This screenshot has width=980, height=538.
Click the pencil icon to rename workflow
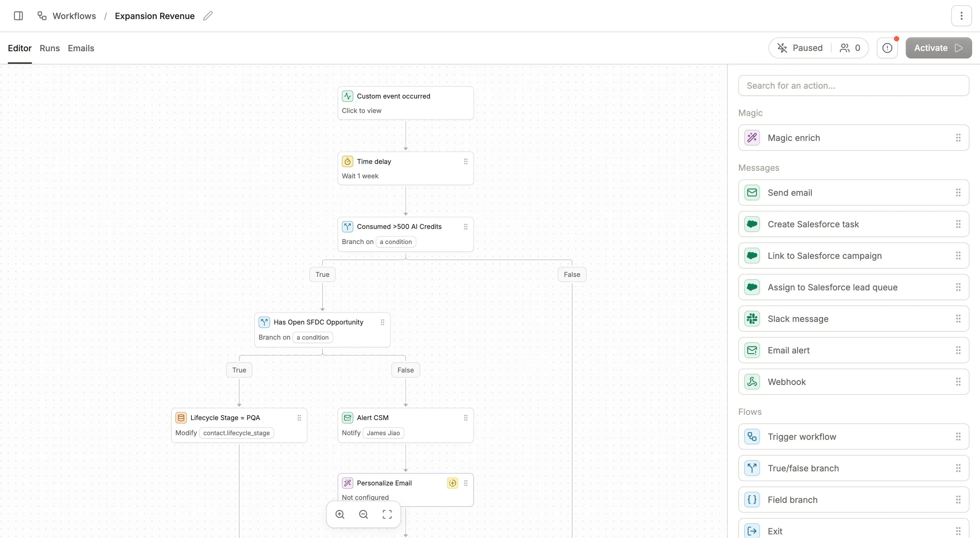[x=208, y=16]
